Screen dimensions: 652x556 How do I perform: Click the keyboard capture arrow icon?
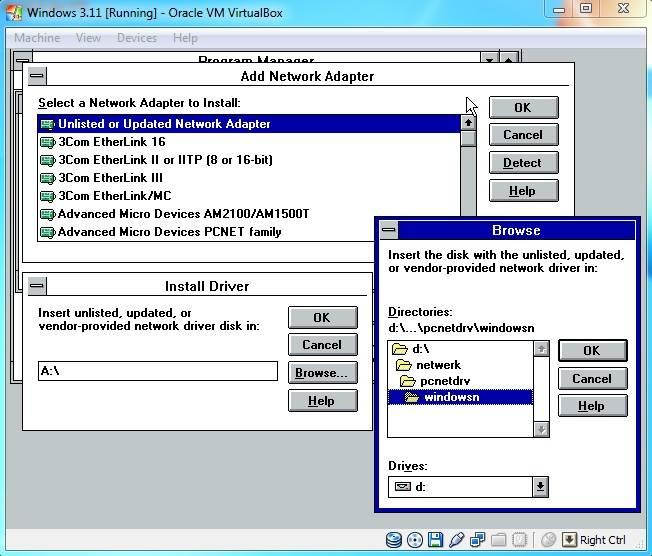click(569, 541)
